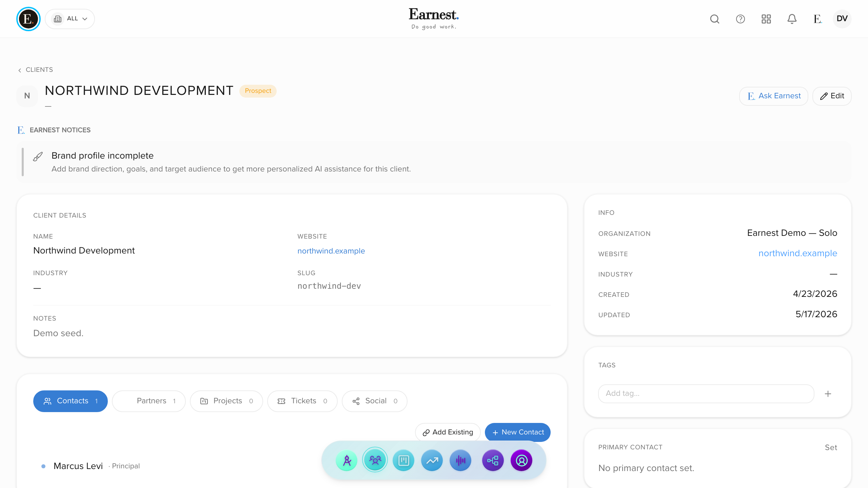
Task: Switch to the Tickets tab
Action: click(302, 401)
